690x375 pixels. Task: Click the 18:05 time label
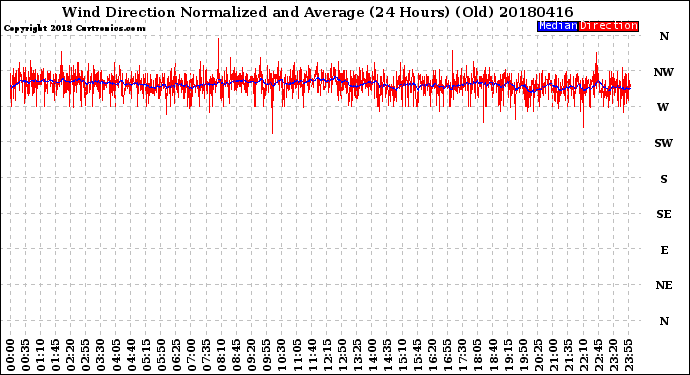point(478,355)
